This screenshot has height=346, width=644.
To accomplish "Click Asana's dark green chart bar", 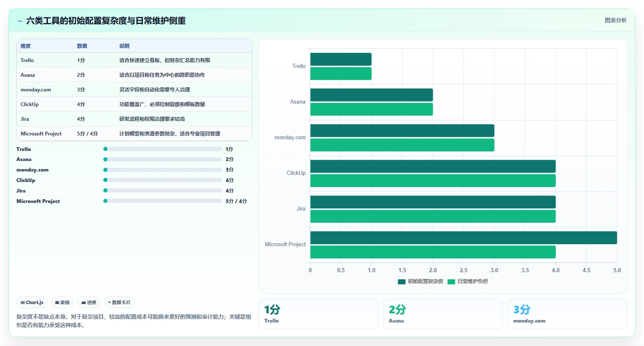I will pyautogui.click(x=372, y=95).
